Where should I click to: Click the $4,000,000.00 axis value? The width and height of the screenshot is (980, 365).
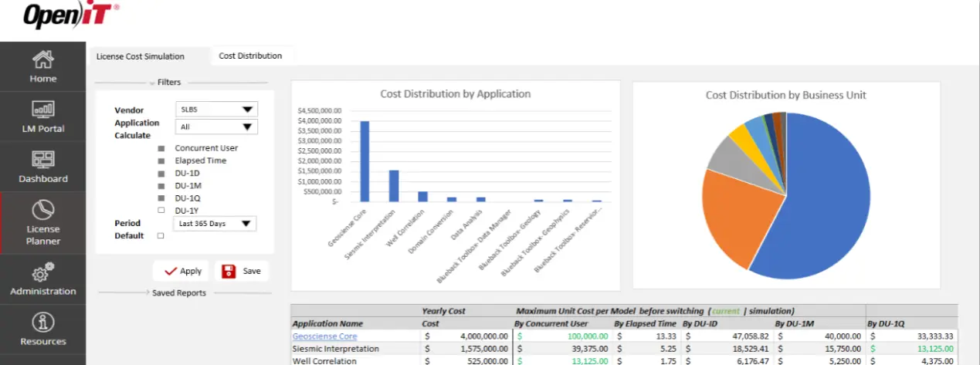(318, 121)
